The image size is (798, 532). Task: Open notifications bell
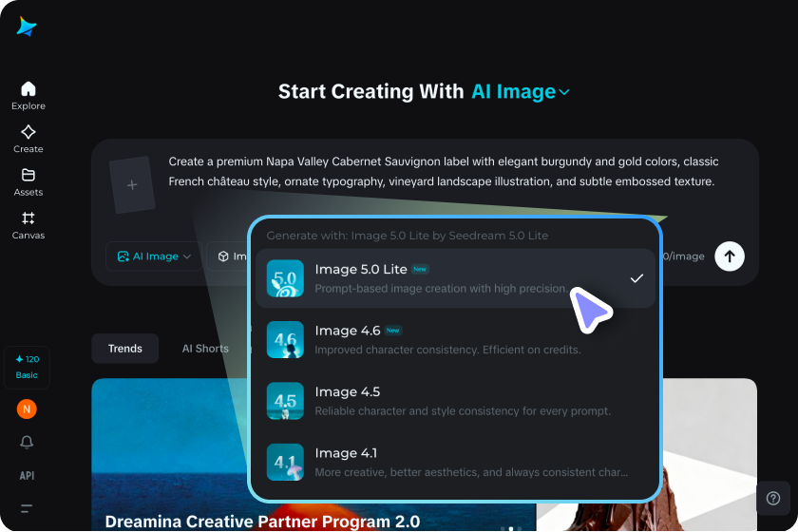[27, 442]
